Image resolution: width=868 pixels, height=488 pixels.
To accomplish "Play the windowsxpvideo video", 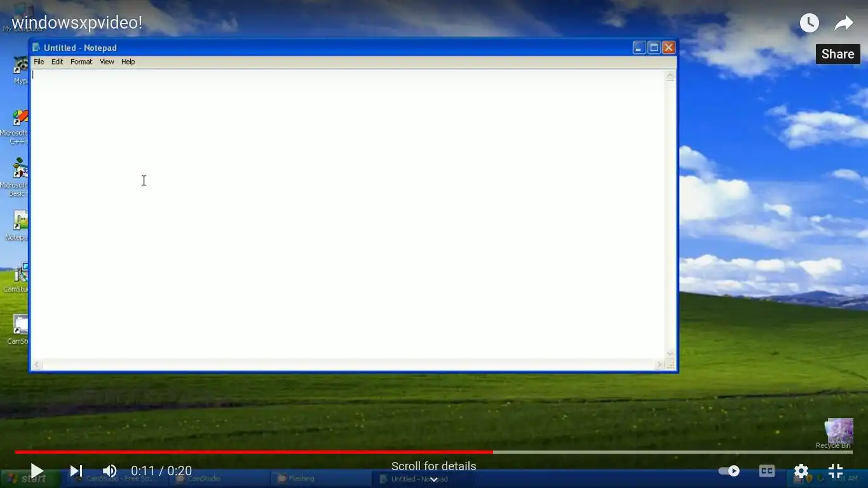I will (x=37, y=471).
